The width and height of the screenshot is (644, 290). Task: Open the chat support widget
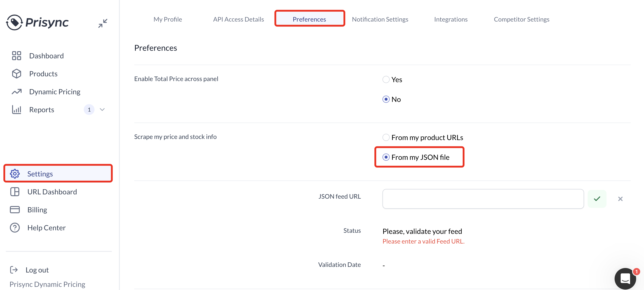(x=625, y=279)
